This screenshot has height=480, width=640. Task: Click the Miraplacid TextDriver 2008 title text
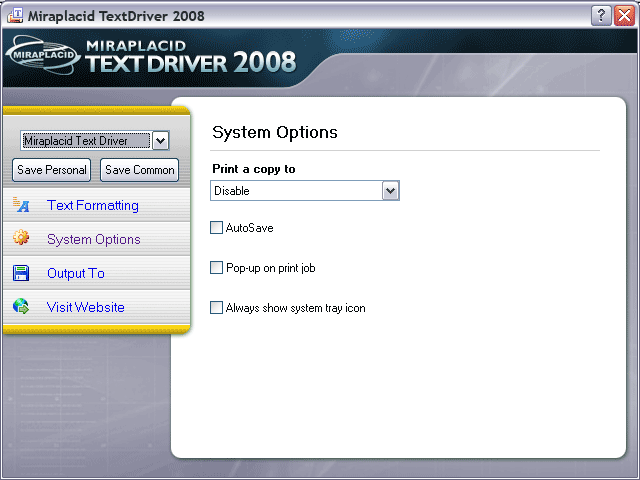pyautogui.click(x=116, y=16)
